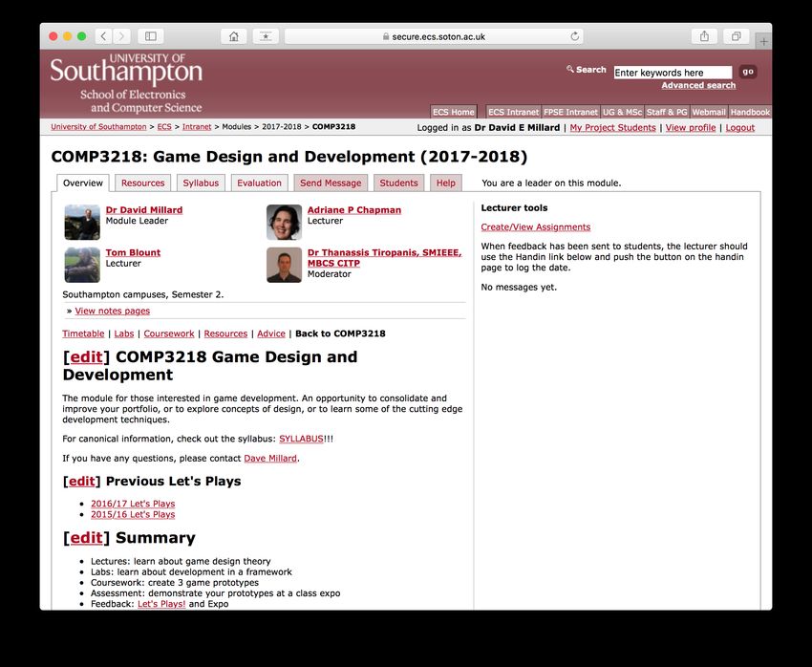812x667 pixels.
Task: Open 2016/17 Let's Plays link
Action: 133,504
